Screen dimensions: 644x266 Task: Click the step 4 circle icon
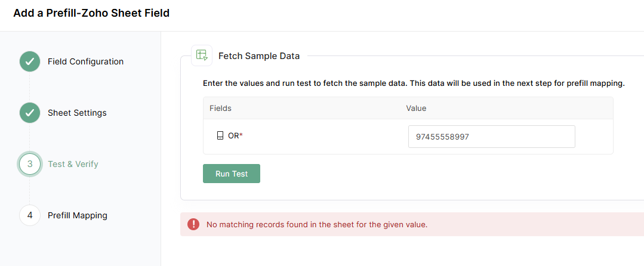pyautogui.click(x=29, y=215)
